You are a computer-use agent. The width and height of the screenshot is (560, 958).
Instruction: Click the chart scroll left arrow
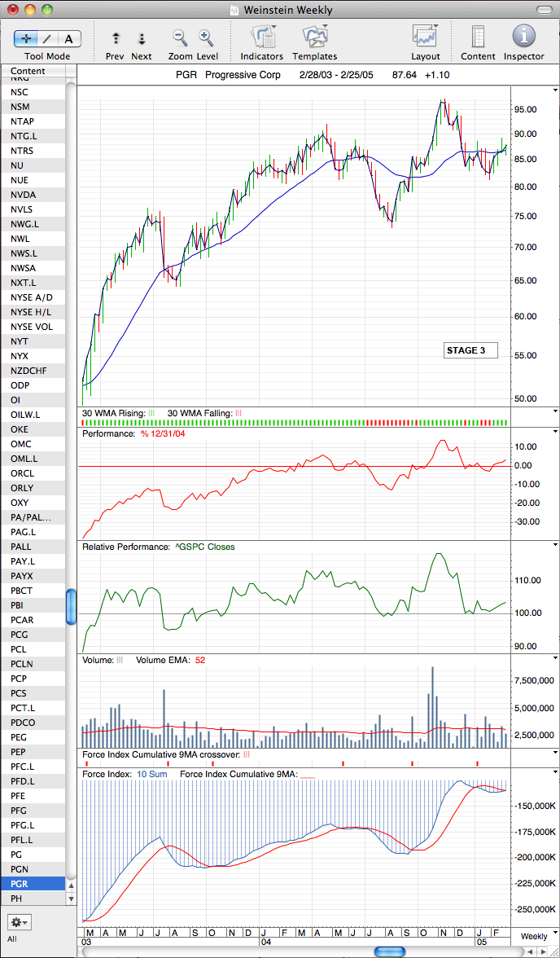pyautogui.click(x=529, y=951)
